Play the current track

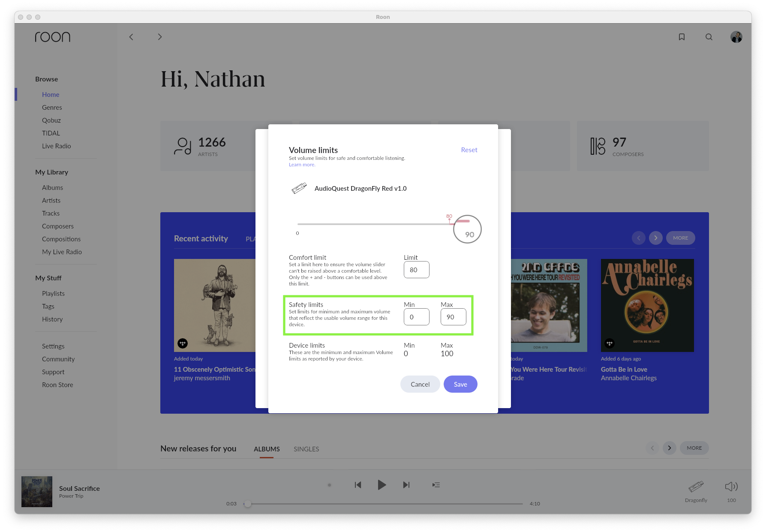(381, 485)
